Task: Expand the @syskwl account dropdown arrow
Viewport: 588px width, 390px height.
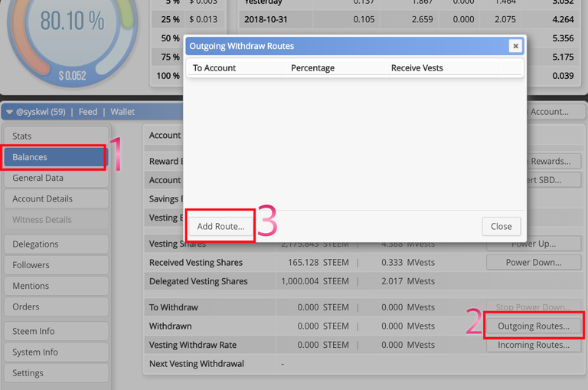Action: pyautogui.click(x=9, y=112)
